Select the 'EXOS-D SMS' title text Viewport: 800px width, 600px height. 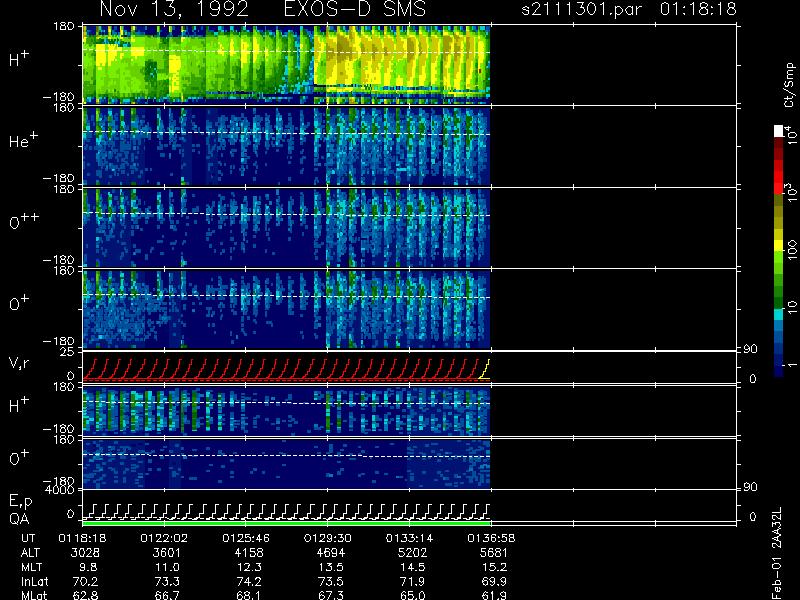coord(355,9)
